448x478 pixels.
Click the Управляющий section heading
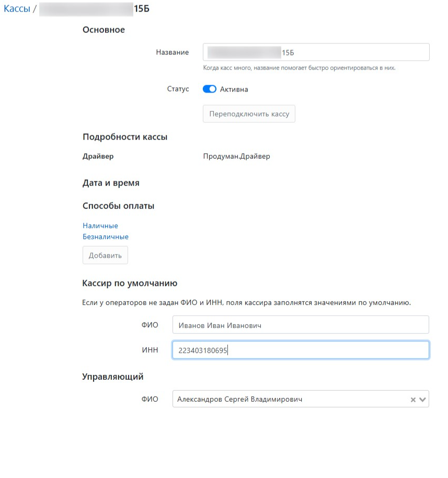pos(113,376)
